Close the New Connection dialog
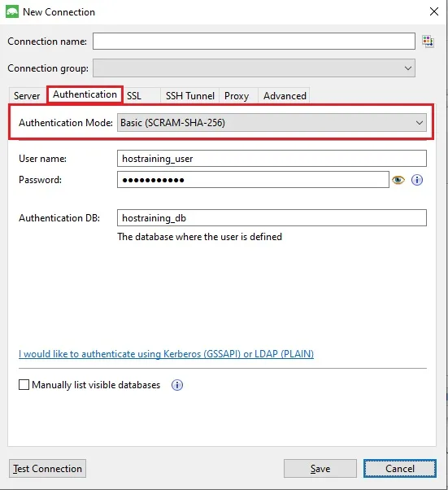The image size is (448, 490). point(434,12)
